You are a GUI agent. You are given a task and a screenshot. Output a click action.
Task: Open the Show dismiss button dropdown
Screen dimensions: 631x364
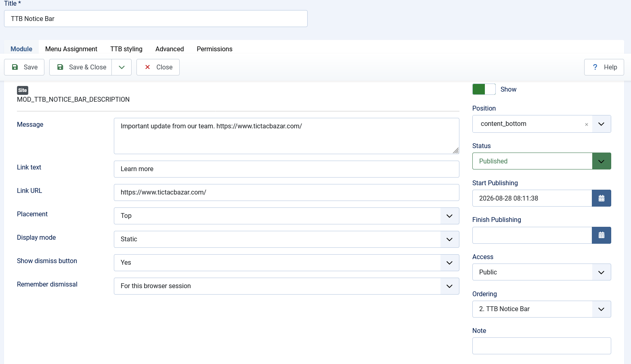coord(286,263)
